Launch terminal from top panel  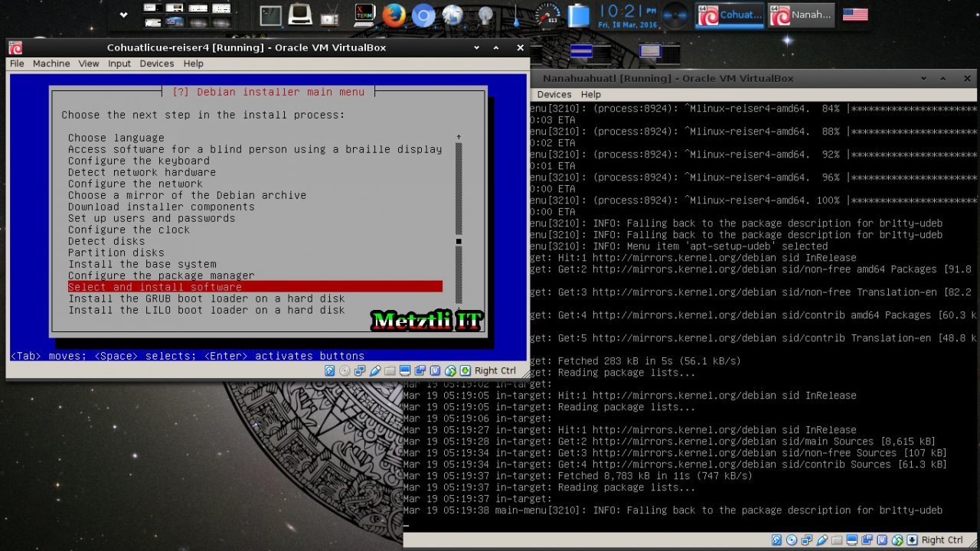click(x=270, y=15)
